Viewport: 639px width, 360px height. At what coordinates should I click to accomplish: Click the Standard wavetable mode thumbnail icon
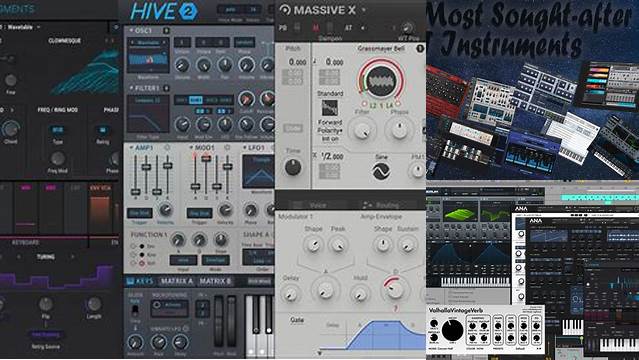pos(329,108)
